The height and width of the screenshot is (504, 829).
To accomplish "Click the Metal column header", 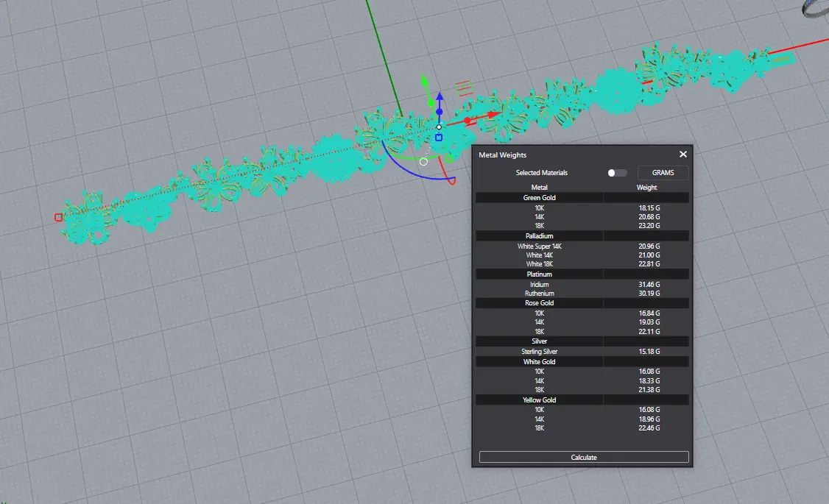I will coord(539,188).
